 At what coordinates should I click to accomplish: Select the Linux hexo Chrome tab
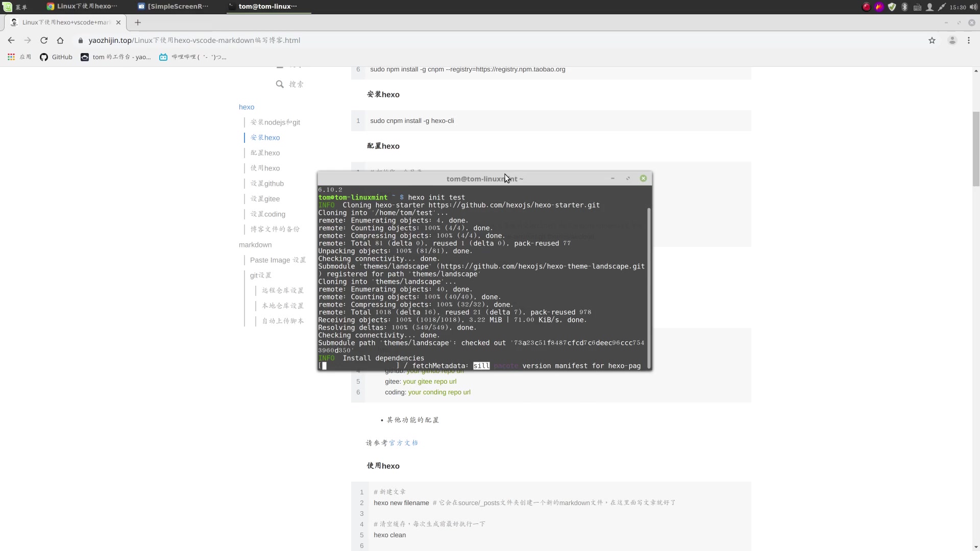click(x=66, y=22)
